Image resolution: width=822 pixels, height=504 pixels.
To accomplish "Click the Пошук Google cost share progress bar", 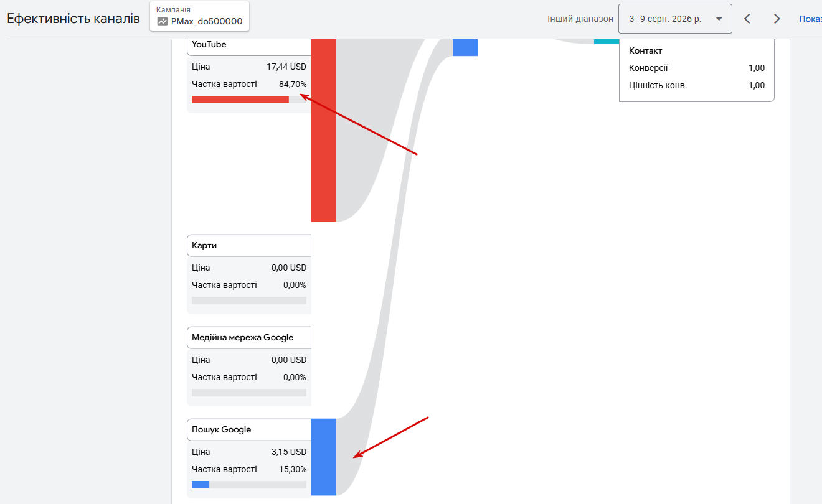I will click(x=249, y=485).
